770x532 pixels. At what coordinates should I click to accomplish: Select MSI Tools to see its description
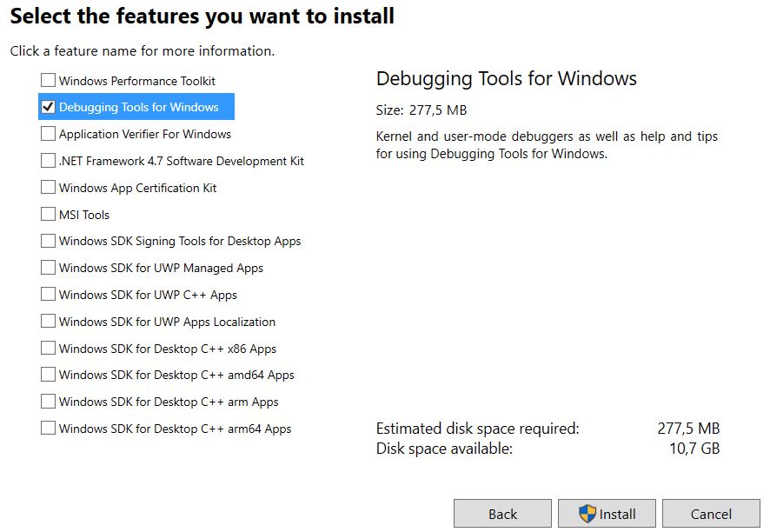(x=83, y=214)
